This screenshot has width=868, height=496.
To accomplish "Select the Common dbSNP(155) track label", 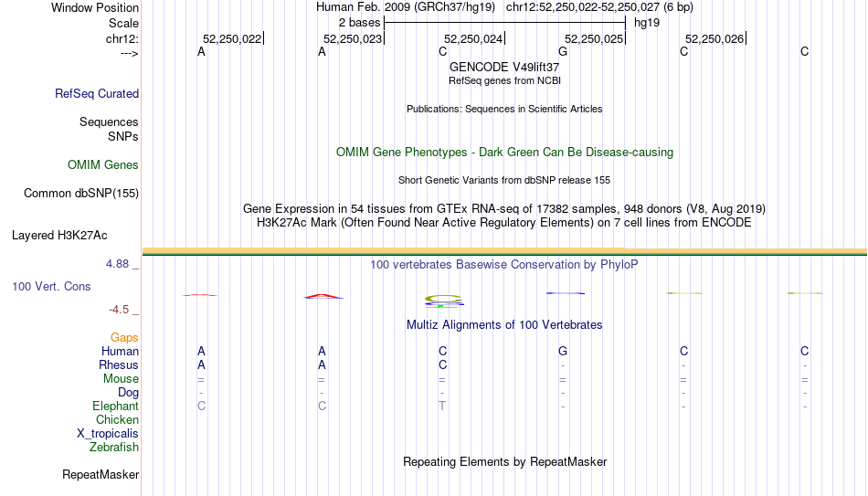I will (81, 194).
